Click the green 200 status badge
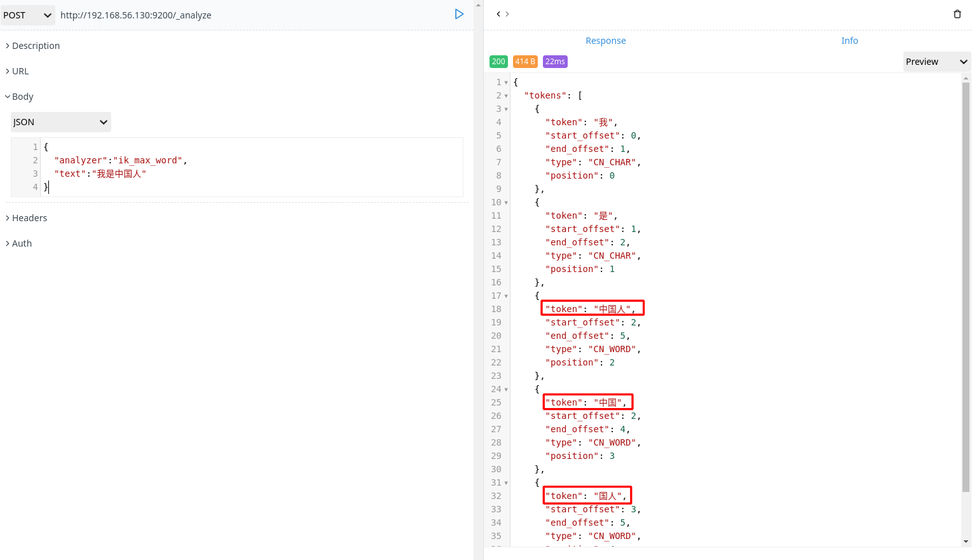This screenshot has height=560, width=972. point(498,61)
